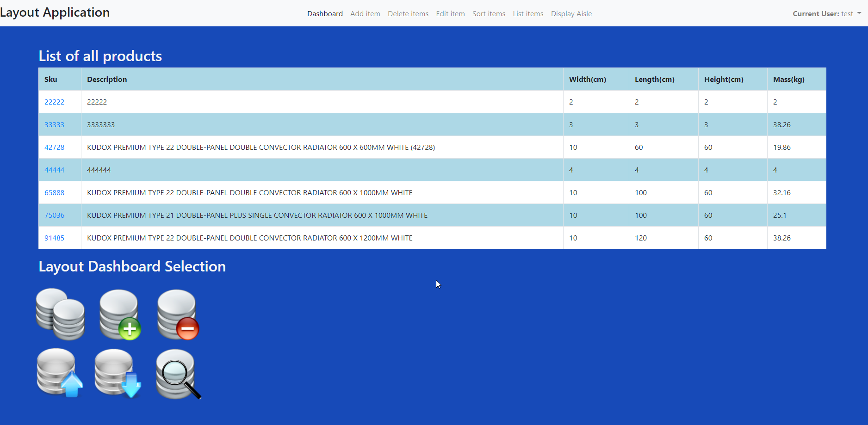Open the Sort items page
This screenshot has height=425, width=868.
click(x=489, y=14)
